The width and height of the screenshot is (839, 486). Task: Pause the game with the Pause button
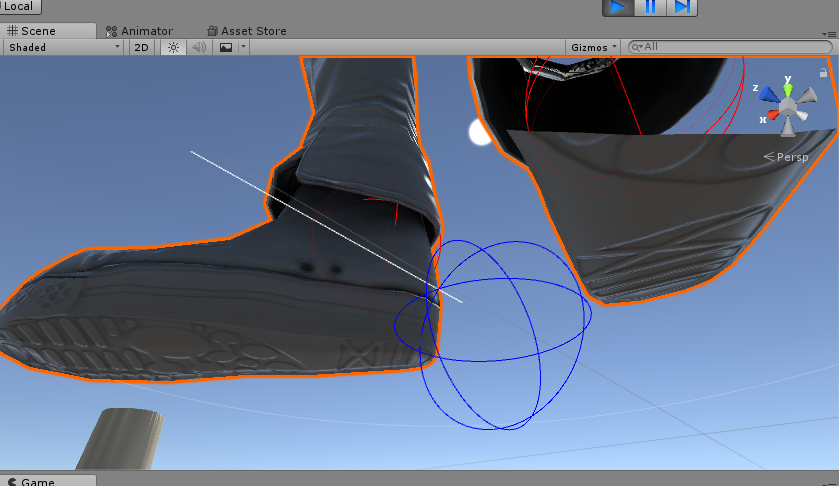pyautogui.click(x=650, y=7)
